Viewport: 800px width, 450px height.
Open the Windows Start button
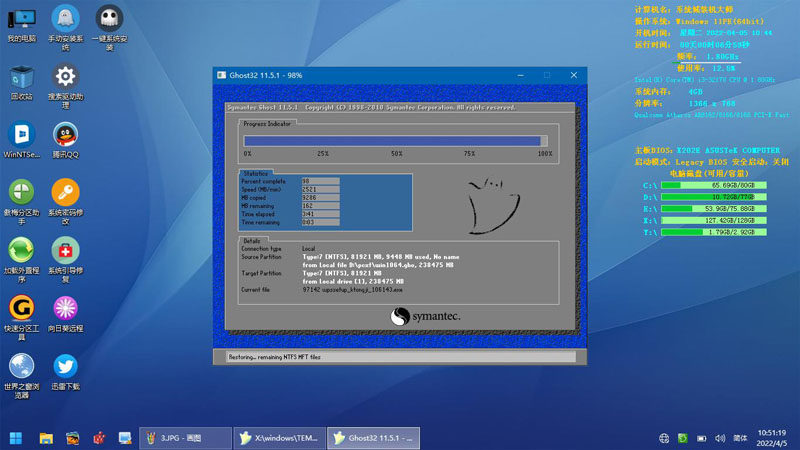16,438
